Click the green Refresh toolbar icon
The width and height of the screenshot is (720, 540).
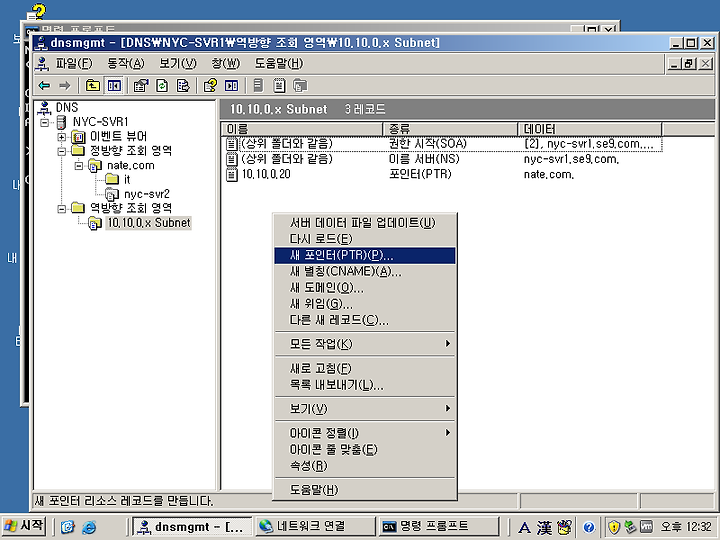pos(162,85)
